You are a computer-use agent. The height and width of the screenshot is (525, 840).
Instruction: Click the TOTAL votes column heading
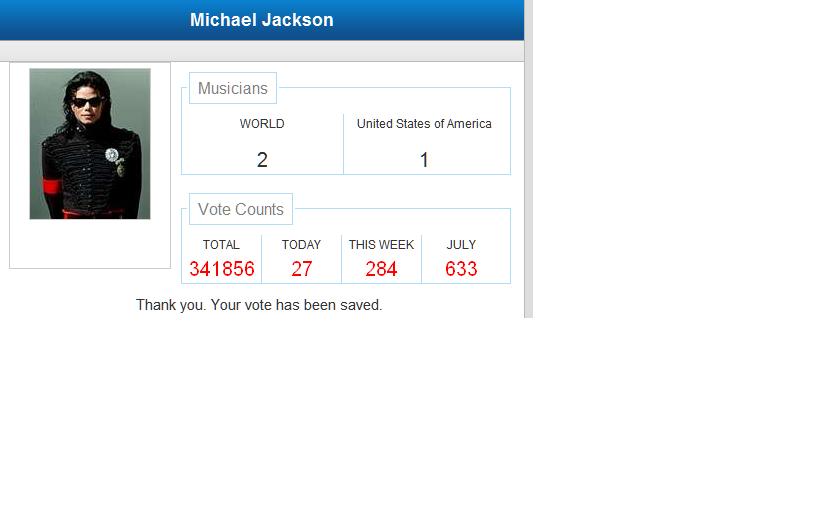[221, 245]
